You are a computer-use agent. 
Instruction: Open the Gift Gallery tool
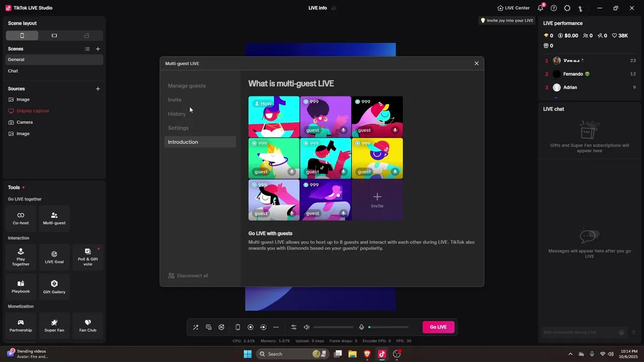(x=54, y=287)
